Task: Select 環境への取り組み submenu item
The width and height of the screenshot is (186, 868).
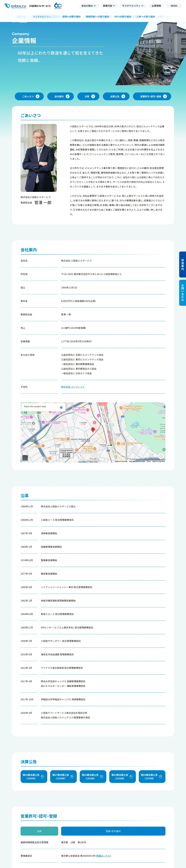Action: pos(71,16)
